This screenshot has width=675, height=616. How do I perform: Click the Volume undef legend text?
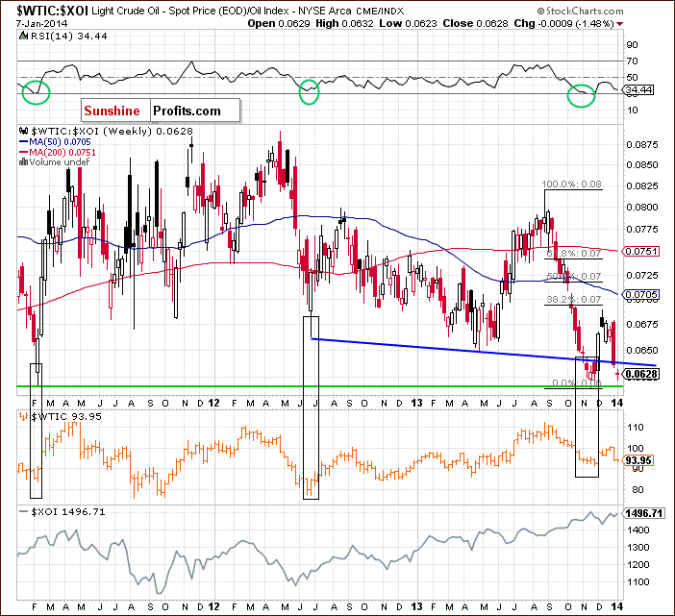coord(60,162)
